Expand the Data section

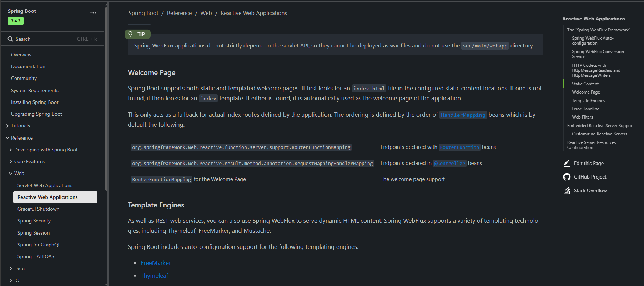[11, 269]
